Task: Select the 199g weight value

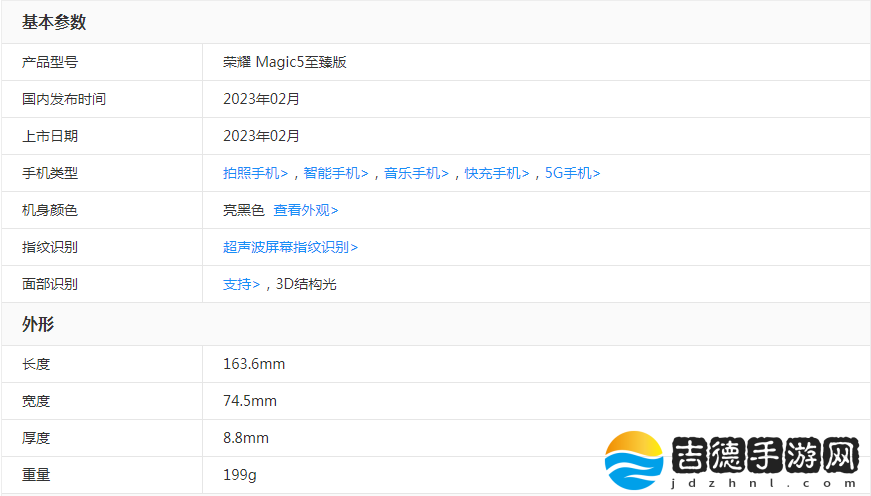Action: (x=240, y=475)
